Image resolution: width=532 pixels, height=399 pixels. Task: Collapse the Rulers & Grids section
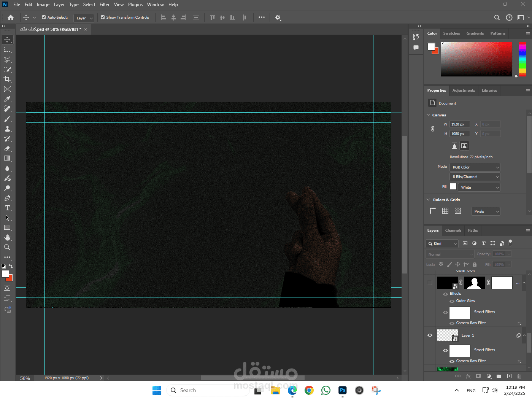[429, 200]
